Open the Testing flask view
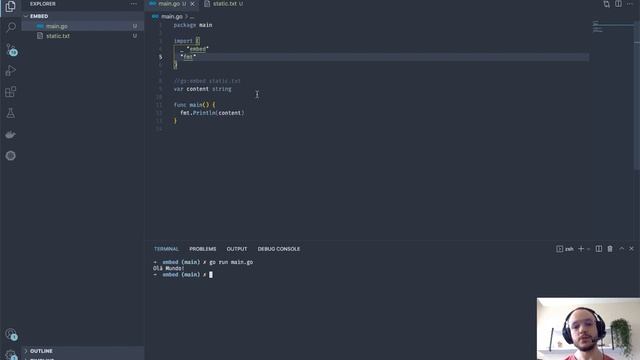 [x=11, y=113]
